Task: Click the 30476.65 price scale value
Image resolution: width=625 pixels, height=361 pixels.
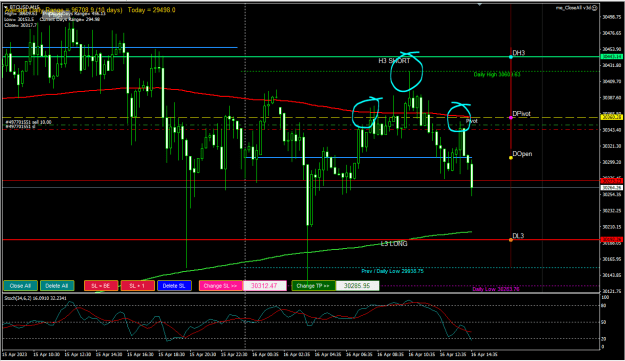Action: point(611,33)
